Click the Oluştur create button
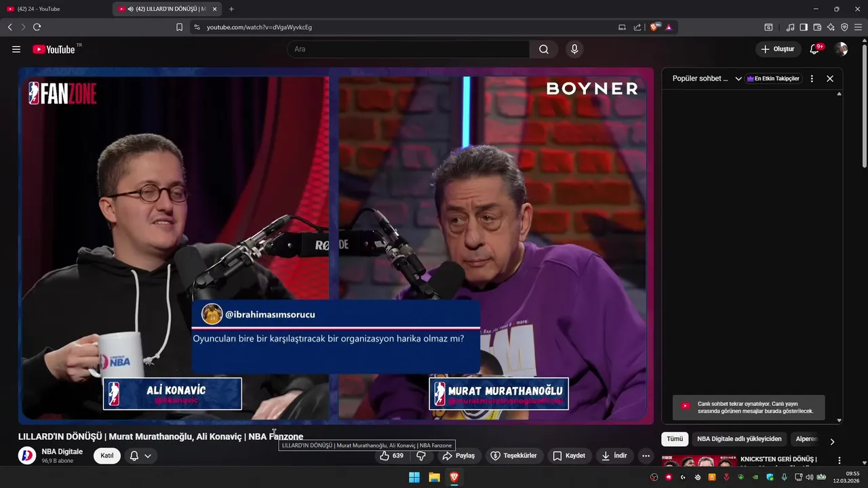Screen dimensions: 868x488 coord(778,49)
